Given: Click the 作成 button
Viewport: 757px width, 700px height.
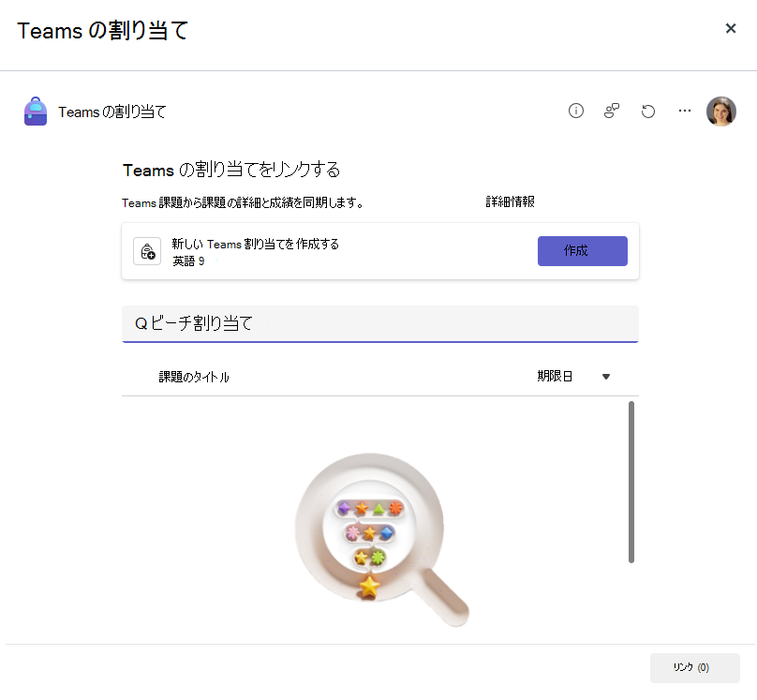Looking at the screenshot, I should point(583,251).
